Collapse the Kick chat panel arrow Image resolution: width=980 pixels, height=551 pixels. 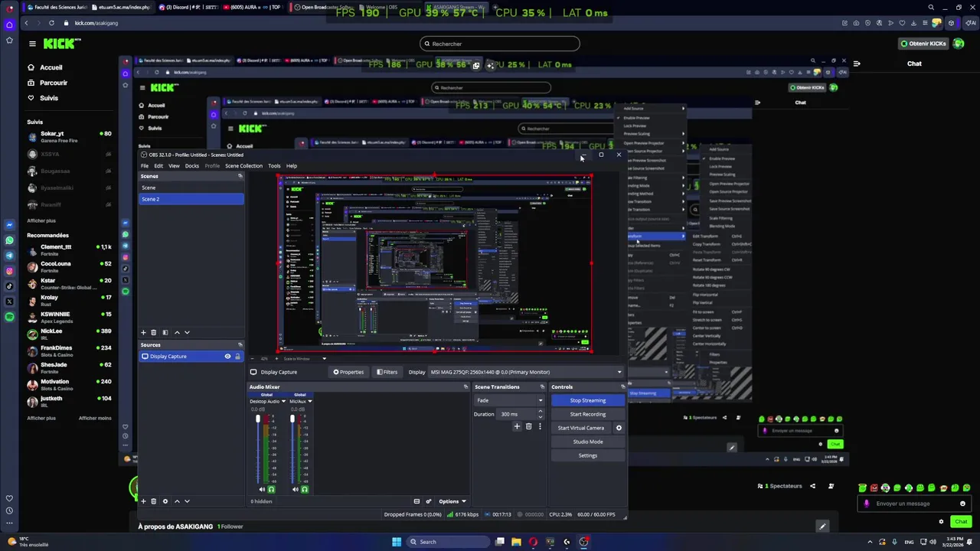[x=857, y=63]
